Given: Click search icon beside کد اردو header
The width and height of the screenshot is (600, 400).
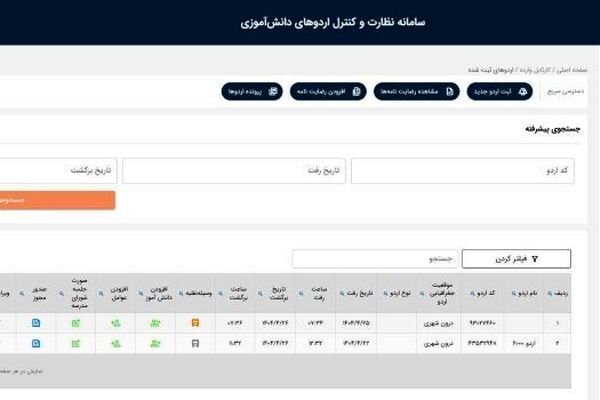Looking at the screenshot, I should (472, 294).
